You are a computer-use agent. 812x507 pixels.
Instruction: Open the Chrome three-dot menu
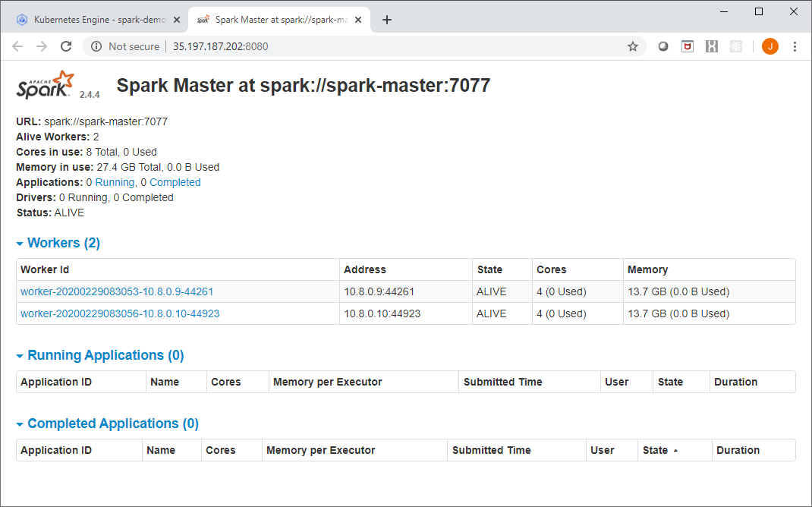coord(795,46)
